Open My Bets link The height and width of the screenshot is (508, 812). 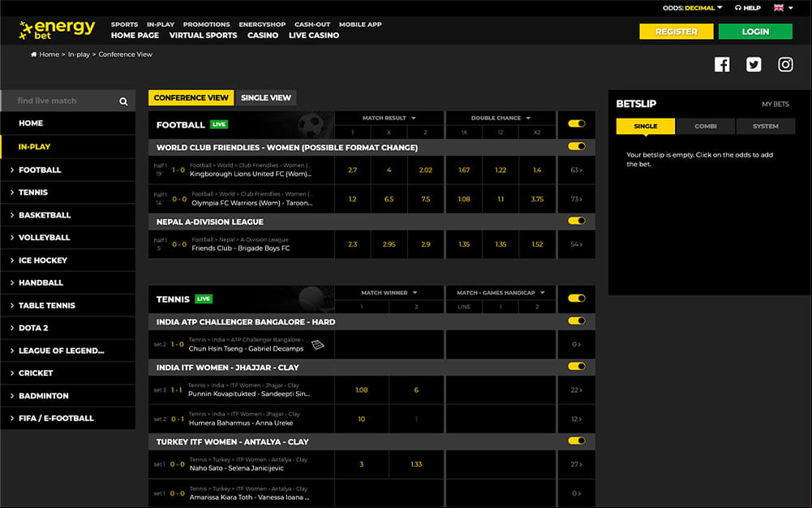point(775,104)
